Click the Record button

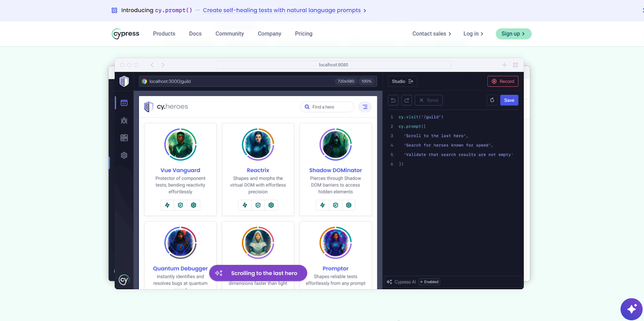(x=503, y=81)
